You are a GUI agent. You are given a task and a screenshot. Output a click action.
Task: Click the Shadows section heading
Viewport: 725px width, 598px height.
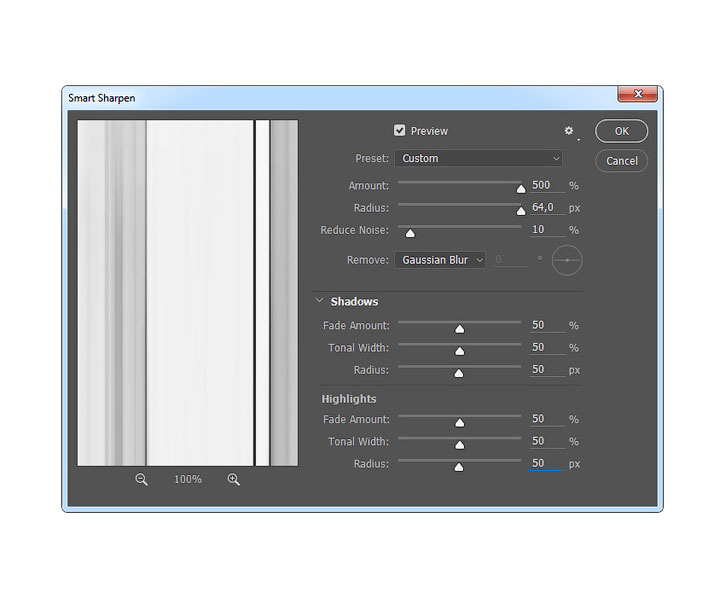coord(354,302)
